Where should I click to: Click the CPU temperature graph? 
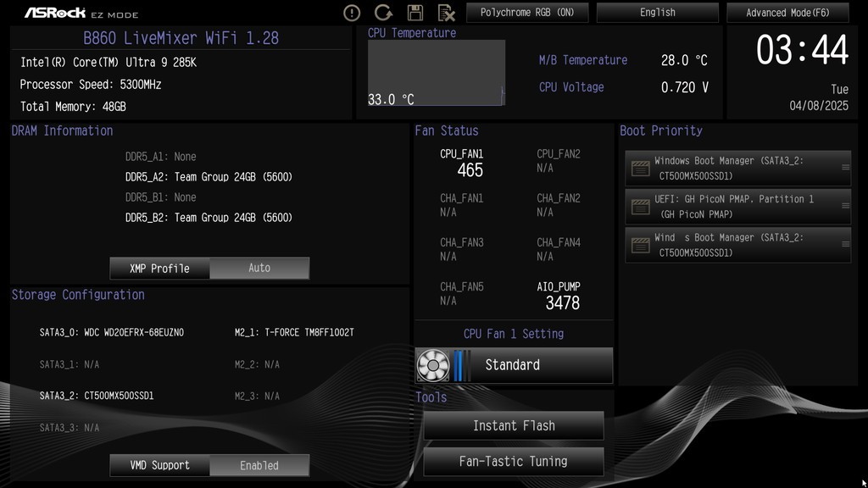437,73
